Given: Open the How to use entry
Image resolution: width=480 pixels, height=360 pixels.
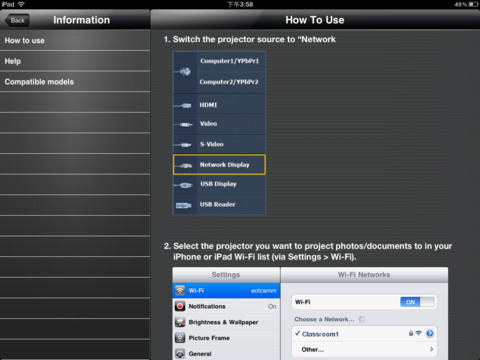Looking at the screenshot, I should 75,40.
